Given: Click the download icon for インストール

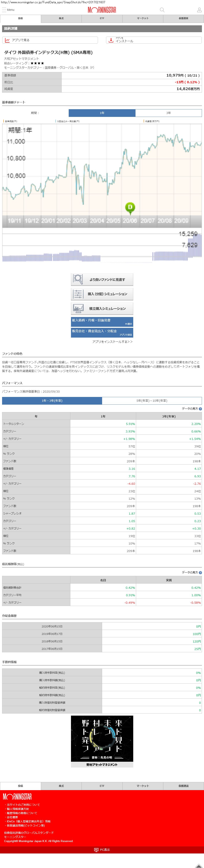Looking at the screenshot, I should pyautogui.click(x=111, y=40).
